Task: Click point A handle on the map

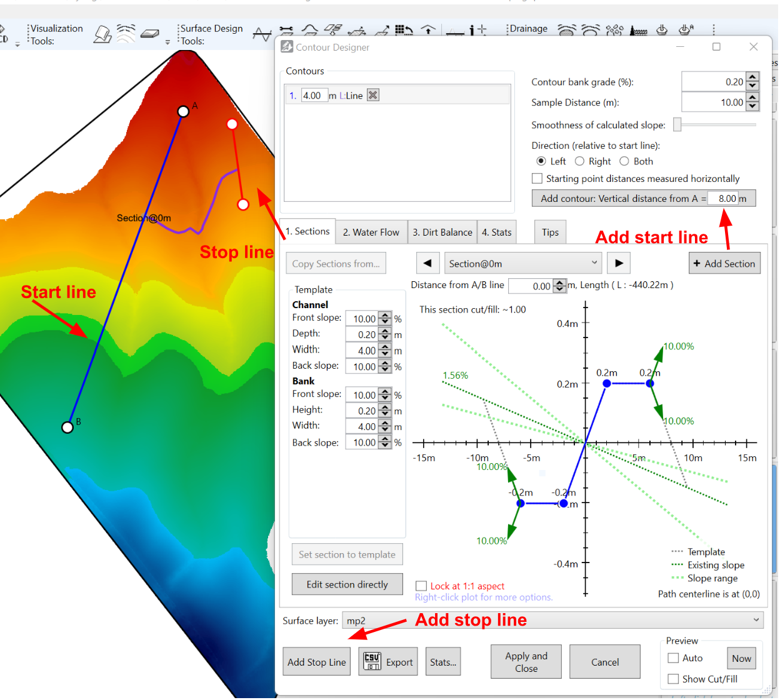Action: [x=183, y=111]
